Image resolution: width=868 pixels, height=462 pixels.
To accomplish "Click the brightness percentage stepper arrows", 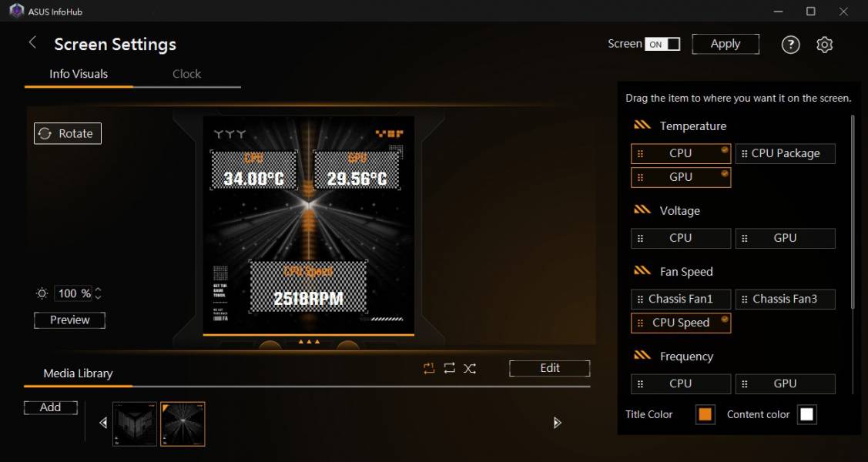I will 98,293.
